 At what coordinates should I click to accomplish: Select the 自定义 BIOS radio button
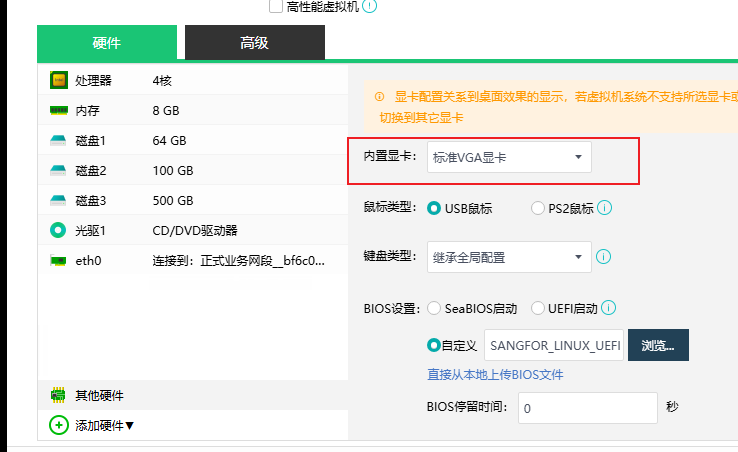pos(433,345)
